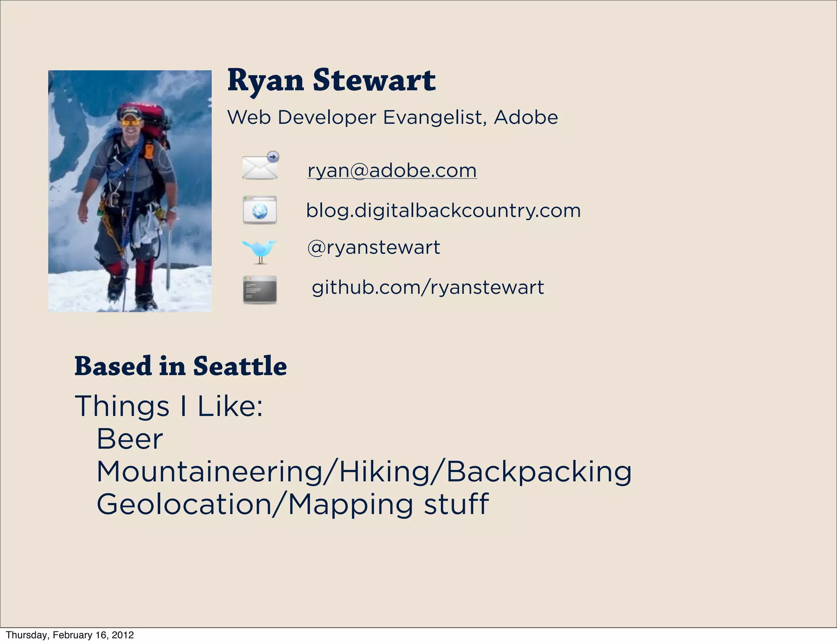Click the web browser globe icon

click(x=260, y=210)
